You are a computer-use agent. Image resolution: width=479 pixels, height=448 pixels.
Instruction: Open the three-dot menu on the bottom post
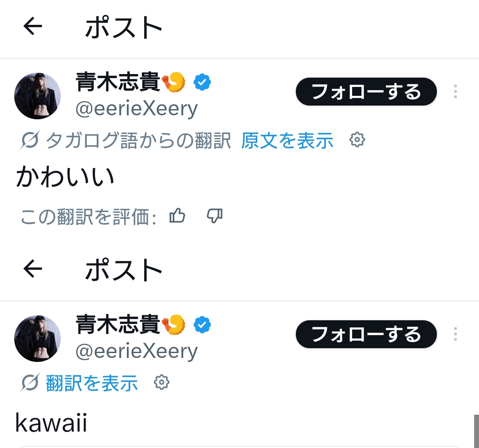455,334
